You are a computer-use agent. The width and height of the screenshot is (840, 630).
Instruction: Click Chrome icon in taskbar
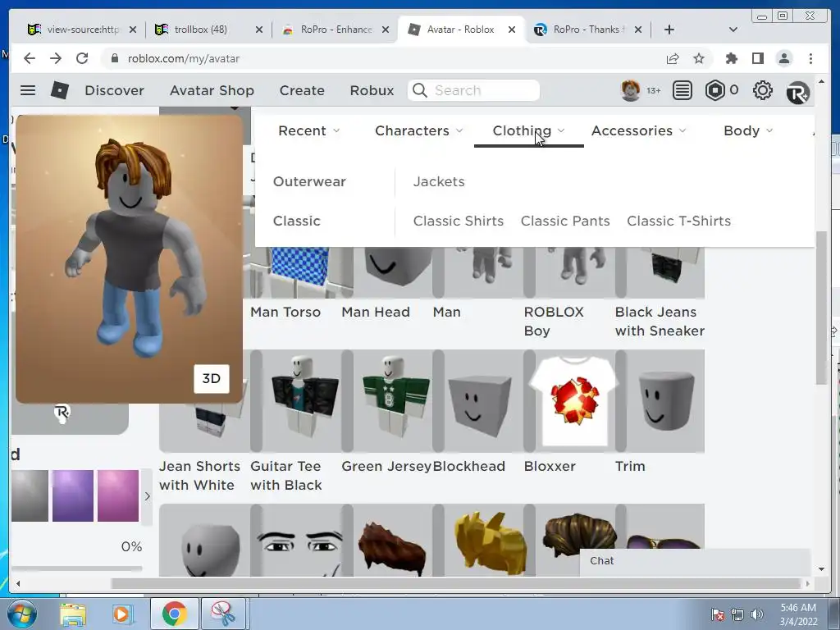[174, 614]
